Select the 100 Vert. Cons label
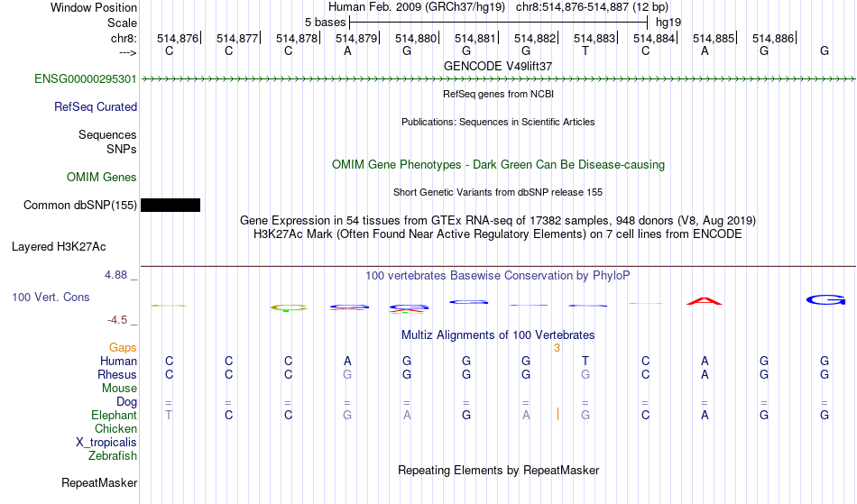This screenshot has width=857, height=504. [51, 297]
